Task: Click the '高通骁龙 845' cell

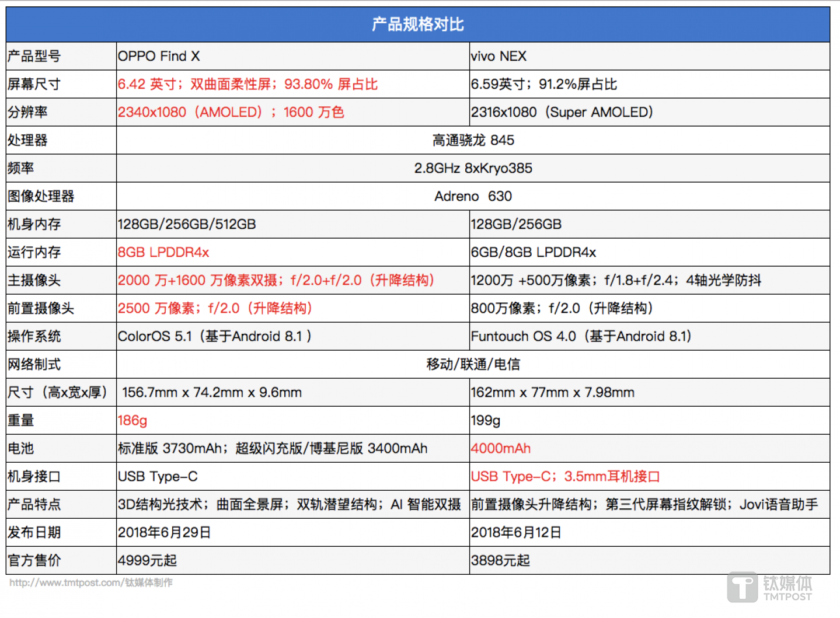Action: click(x=473, y=140)
